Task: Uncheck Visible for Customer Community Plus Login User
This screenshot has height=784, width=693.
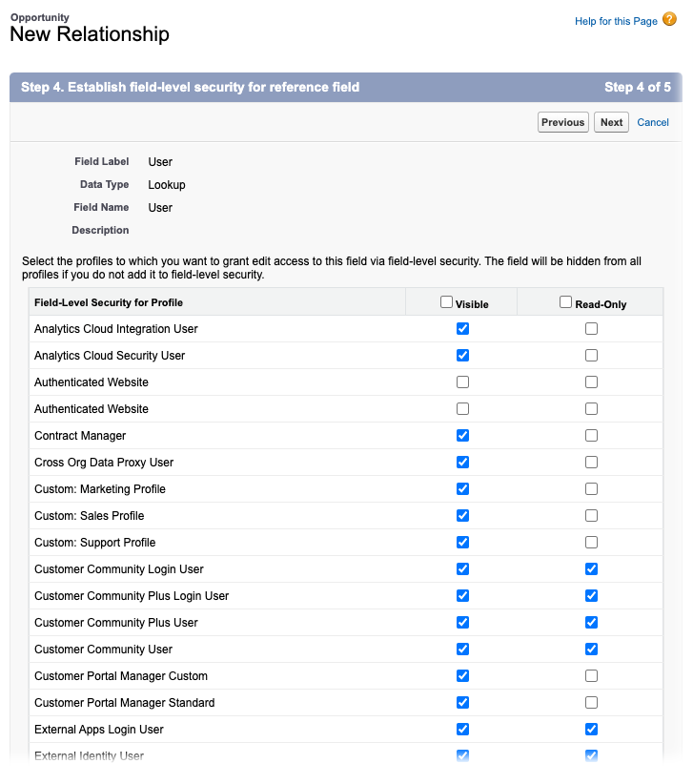Action: click(462, 596)
